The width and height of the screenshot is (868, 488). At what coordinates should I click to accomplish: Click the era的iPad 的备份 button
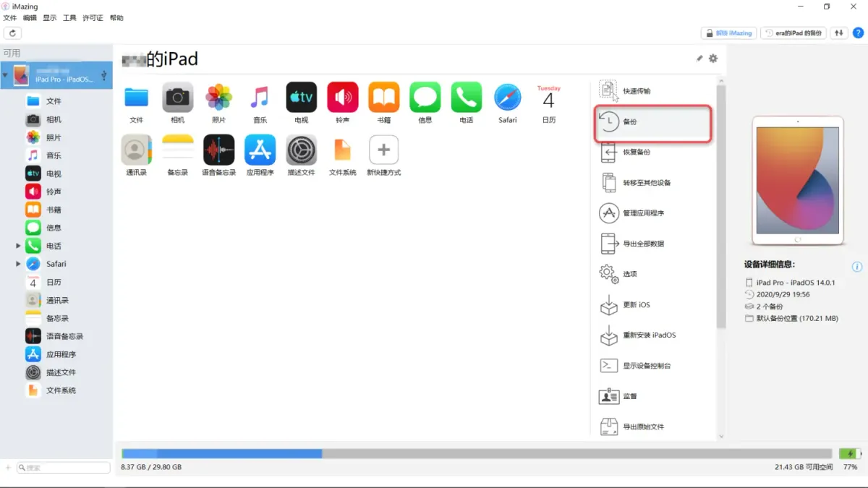793,33
